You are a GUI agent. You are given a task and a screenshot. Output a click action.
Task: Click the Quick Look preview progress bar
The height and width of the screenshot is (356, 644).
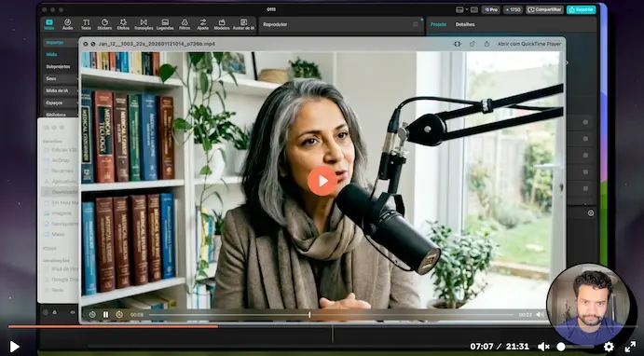click(x=331, y=315)
